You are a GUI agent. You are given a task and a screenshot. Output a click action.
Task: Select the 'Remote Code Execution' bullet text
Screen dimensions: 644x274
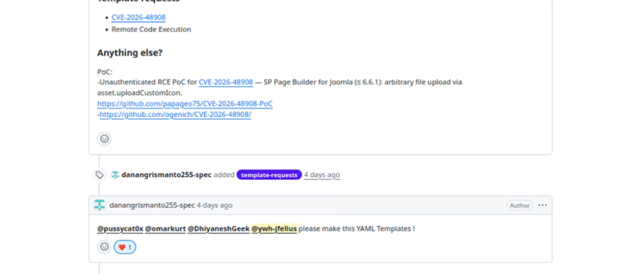[x=151, y=30]
